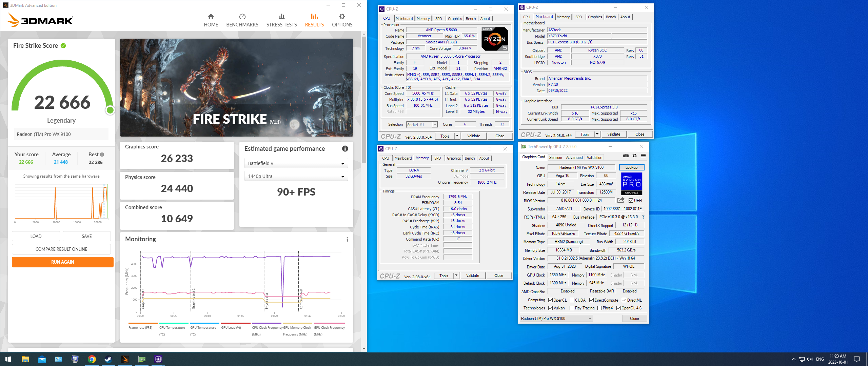The height and width of the screenshot is (366, 868).
Task: Switch to 3DMark taskbar icon
Action: pyautogui.click(x=125, y=359)
